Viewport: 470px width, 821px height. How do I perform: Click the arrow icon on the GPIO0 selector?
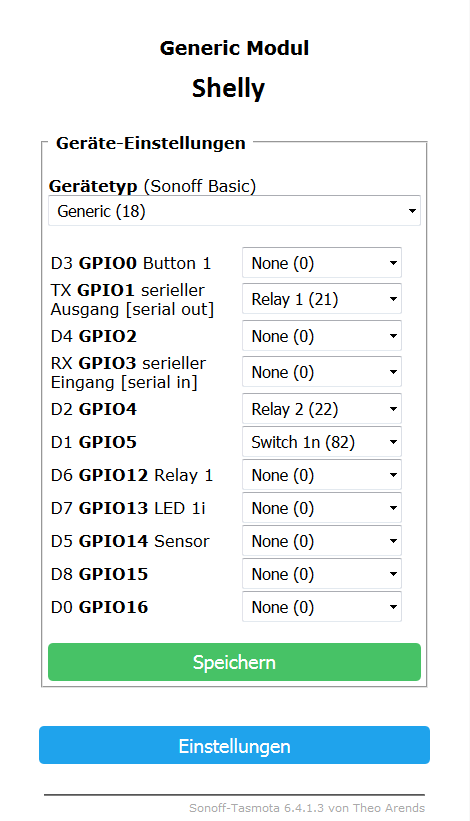[x=393, y=263]
